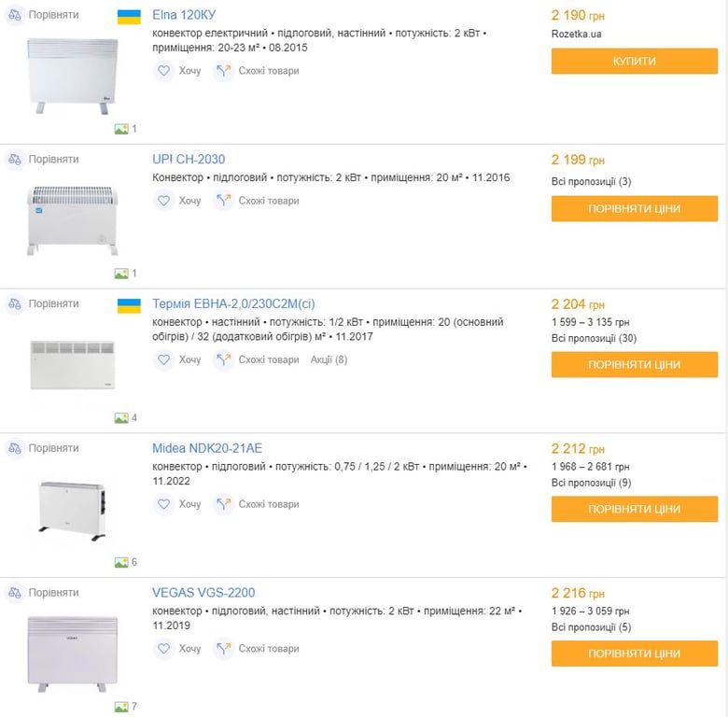Toggle Порівняти for Midea NDK20-21AE
728x717 pixels.
coord(53,448)
